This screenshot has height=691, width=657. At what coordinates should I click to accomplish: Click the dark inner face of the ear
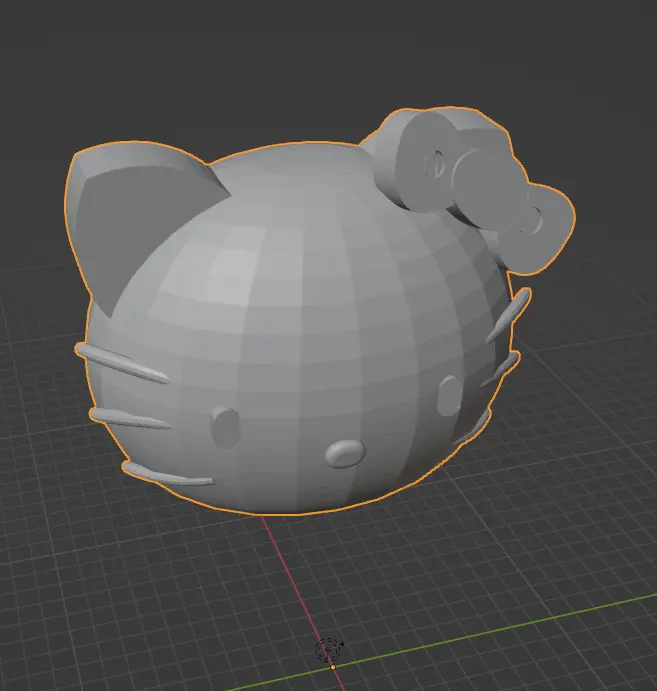(x=112, y=220)
